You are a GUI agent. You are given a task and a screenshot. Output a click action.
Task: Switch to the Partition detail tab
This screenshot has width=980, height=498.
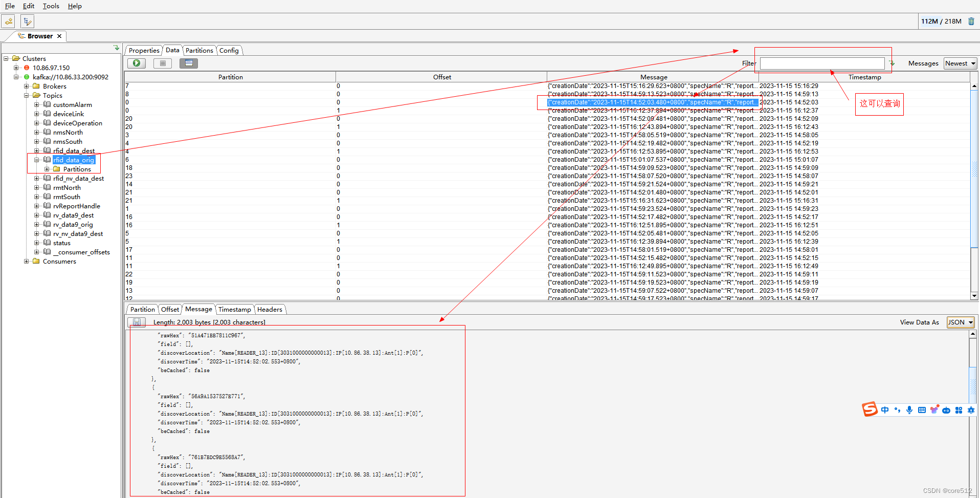(x=143, y=309)
